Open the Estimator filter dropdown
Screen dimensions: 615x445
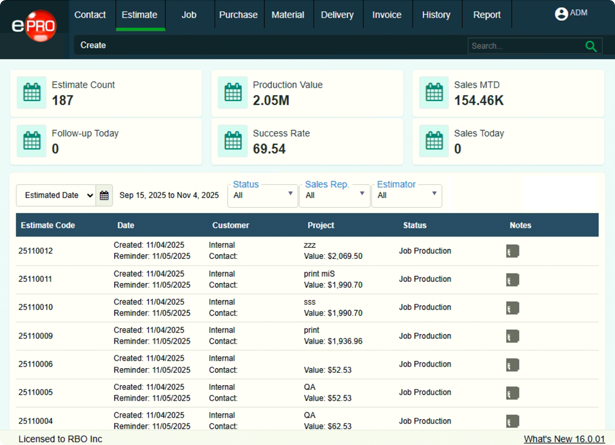(x=406, y=195)
